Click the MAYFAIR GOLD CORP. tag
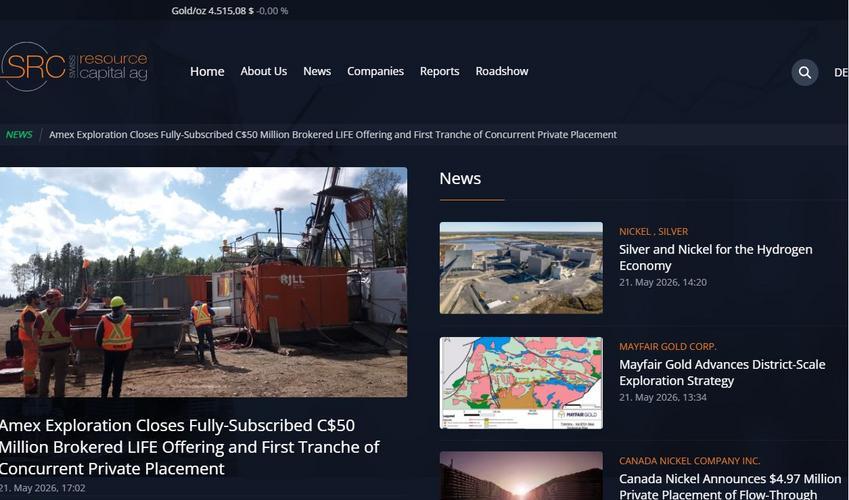The width and height of the screenshot is (849, 500). tap(668, 347)
